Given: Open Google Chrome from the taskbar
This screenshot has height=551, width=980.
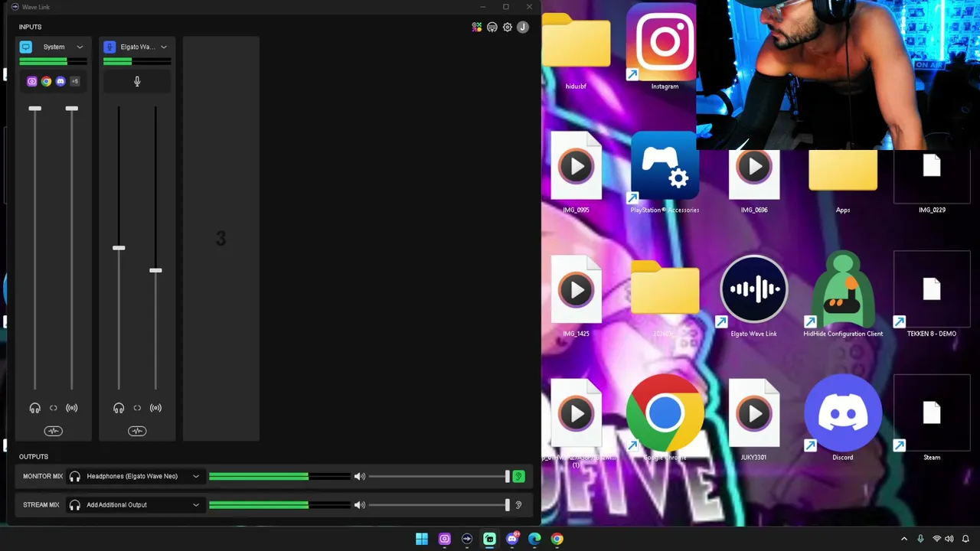Looking at the screenshot, I should 557,540.
